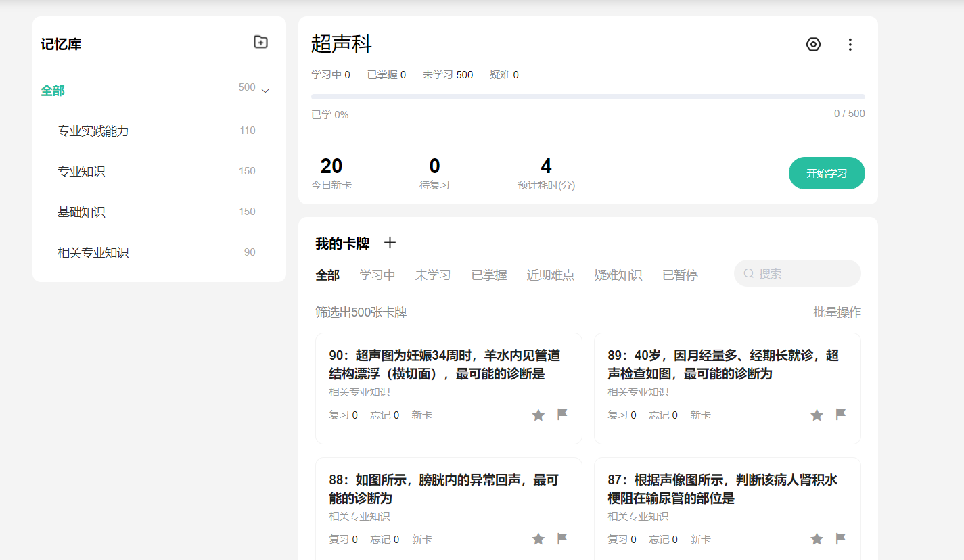Switch to the 近期难点 tab
The width and height of the screenshot is (964, 560).
pos(551,275)
